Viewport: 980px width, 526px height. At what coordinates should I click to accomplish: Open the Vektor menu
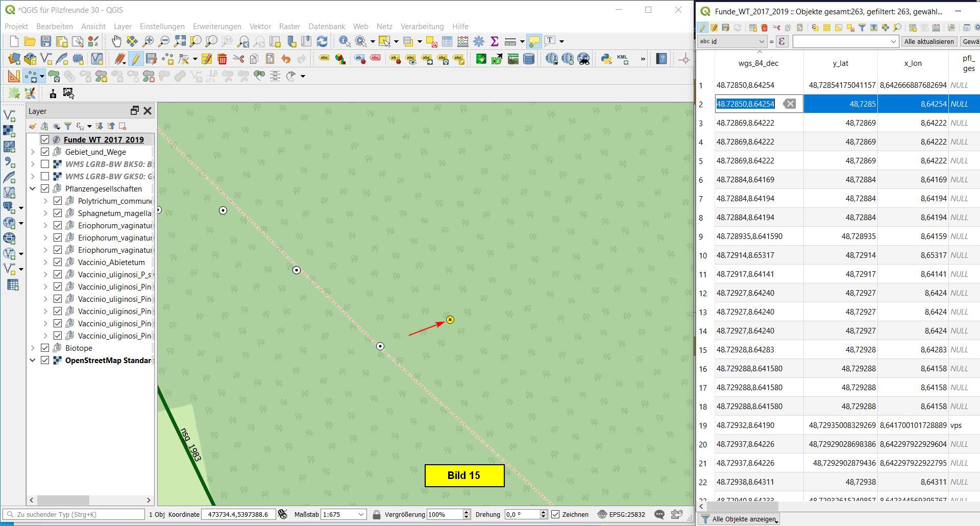click(x=260, y=26)
